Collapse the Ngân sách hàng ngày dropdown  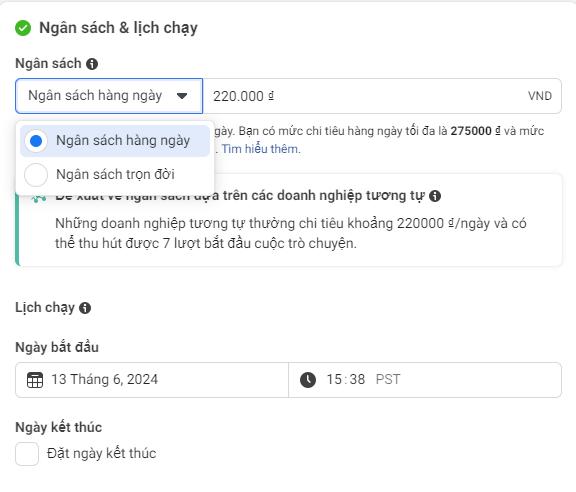(109, 96)
